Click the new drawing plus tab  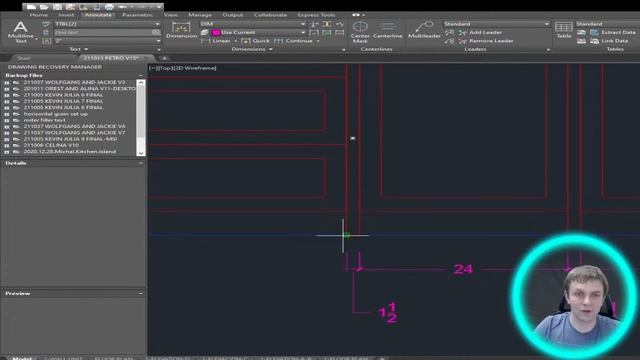pyautogui.click(x=164, y=58)
